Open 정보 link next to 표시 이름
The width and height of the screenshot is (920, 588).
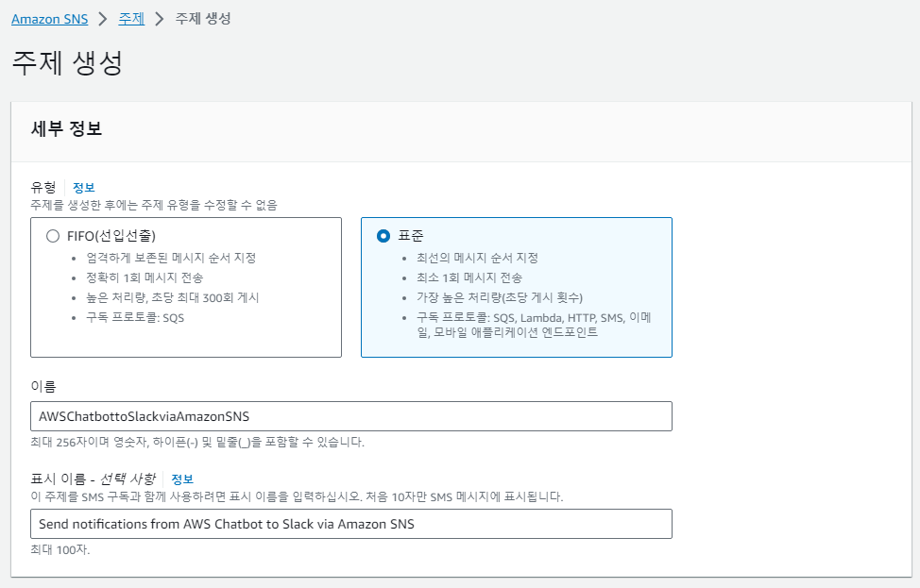coord(182,479)
